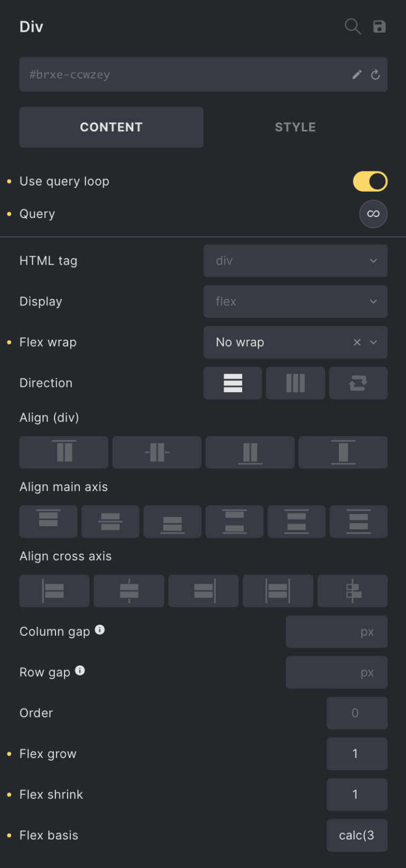Disable the Use query loop toggle

[370, 181]
